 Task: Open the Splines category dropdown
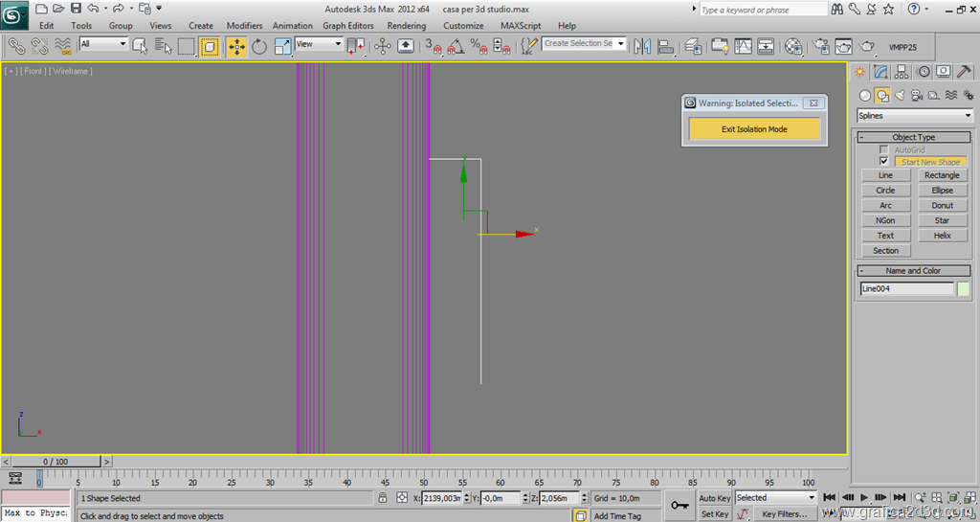(x=914, y=116)
